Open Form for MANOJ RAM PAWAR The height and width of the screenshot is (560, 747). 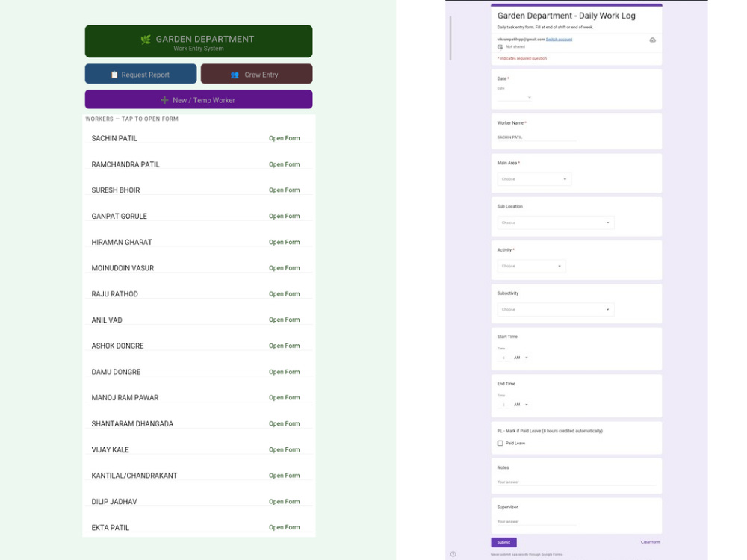click(x=285, y=398)
